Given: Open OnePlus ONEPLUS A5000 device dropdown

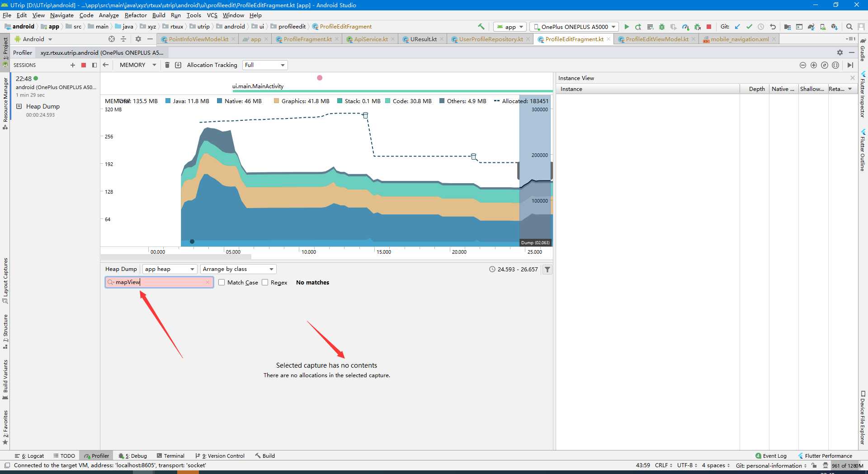Looking at the screenshot, I should click(x=574, y=27).
